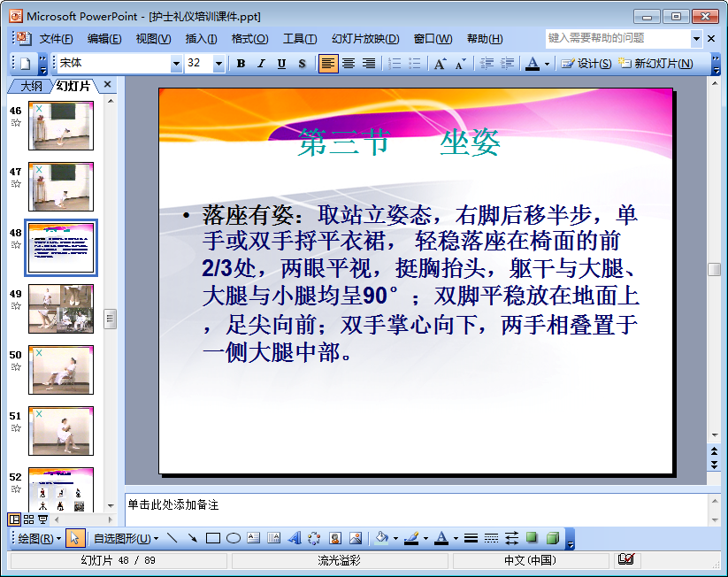728x577 pixels.
Task: Select slide 50 thumbnail
Action: point(61,370)
